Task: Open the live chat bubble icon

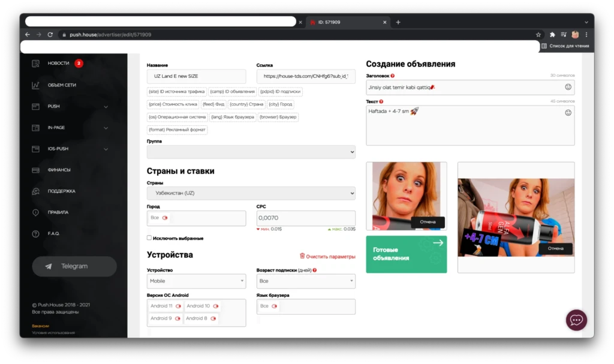Action: [x=576, y=320]
